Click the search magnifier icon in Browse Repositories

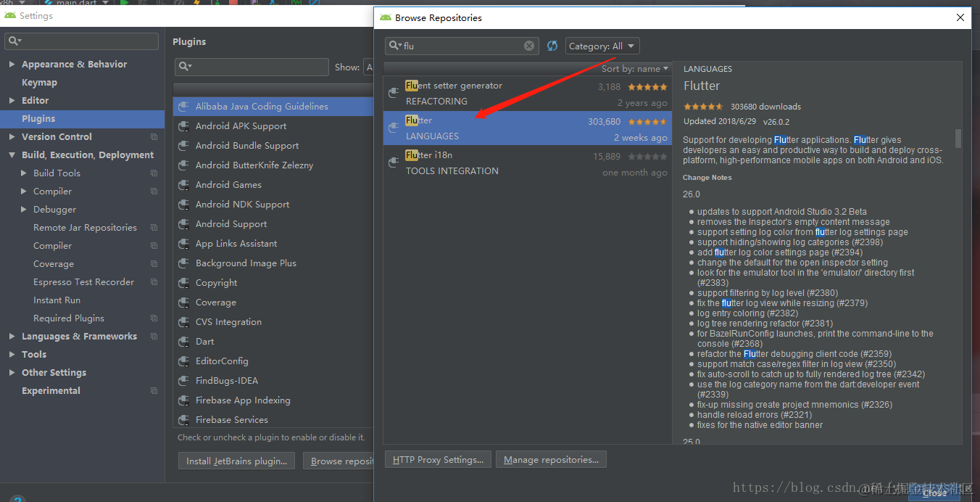[x=395, y=46]
